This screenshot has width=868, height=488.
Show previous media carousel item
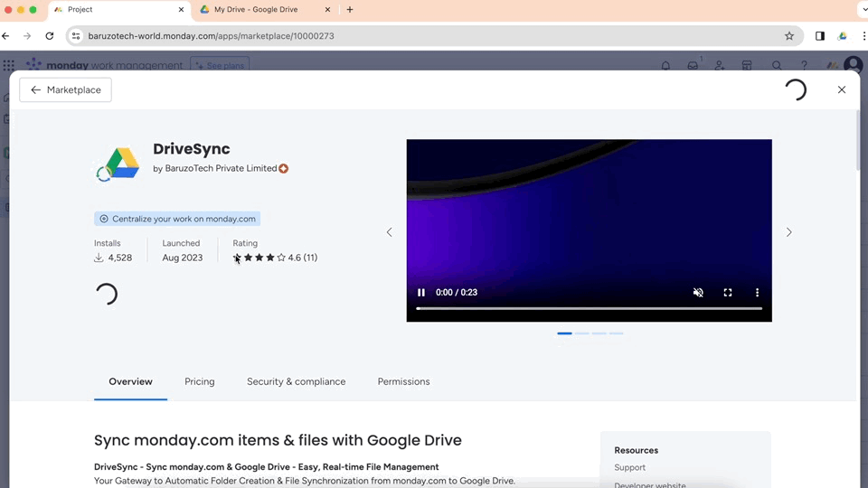tap(389, 232)
